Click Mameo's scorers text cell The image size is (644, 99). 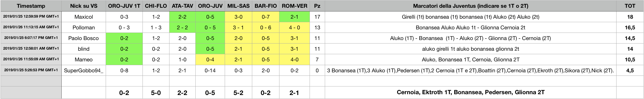pos(471,60)
